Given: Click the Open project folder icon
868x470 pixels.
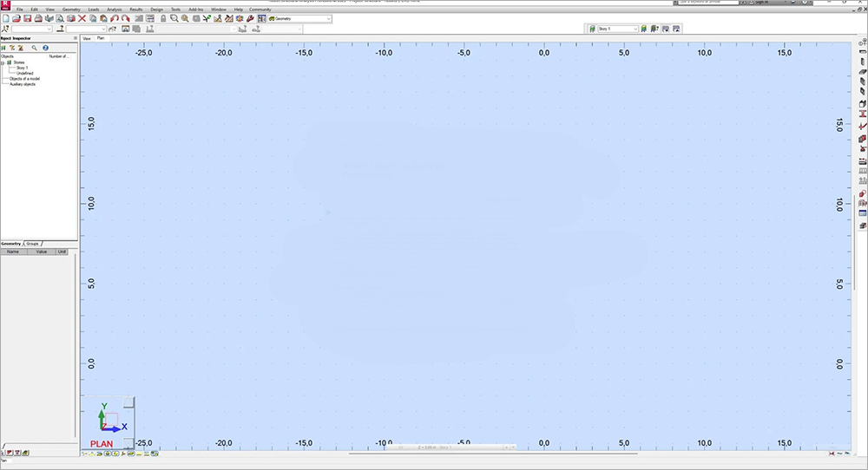Looking at the screenshot, I should tap(16, 19).
